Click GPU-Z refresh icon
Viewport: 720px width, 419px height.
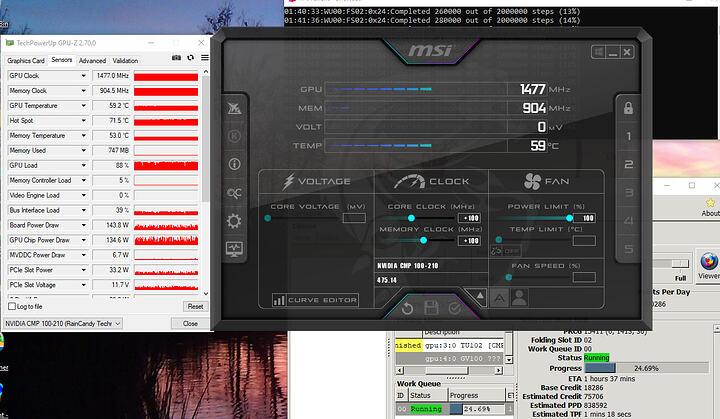tap(191, 58)
